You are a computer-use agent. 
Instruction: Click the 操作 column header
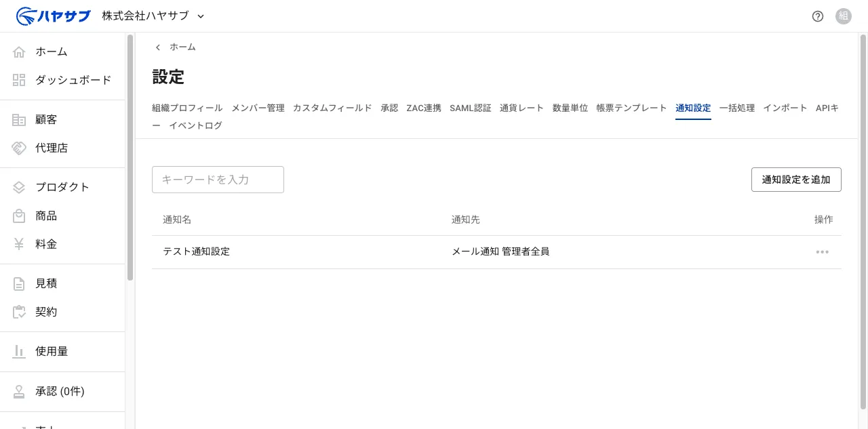tap(824, 220)
